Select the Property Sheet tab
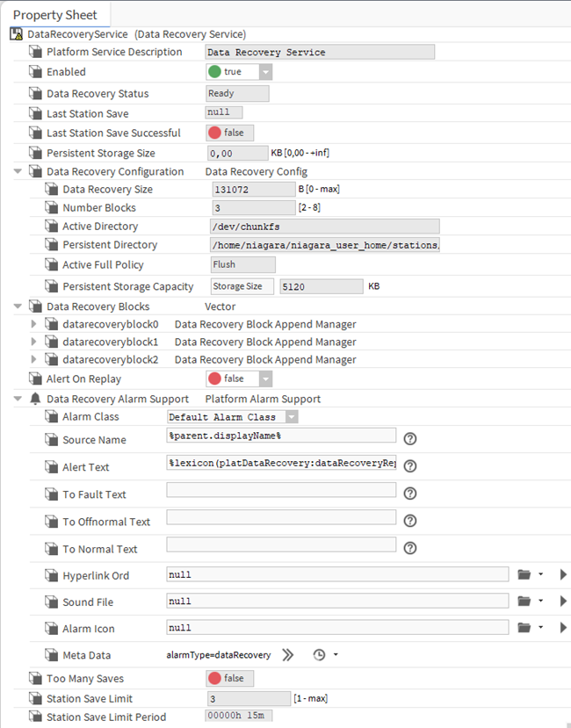571x728 pixels. tap(57, 14)
